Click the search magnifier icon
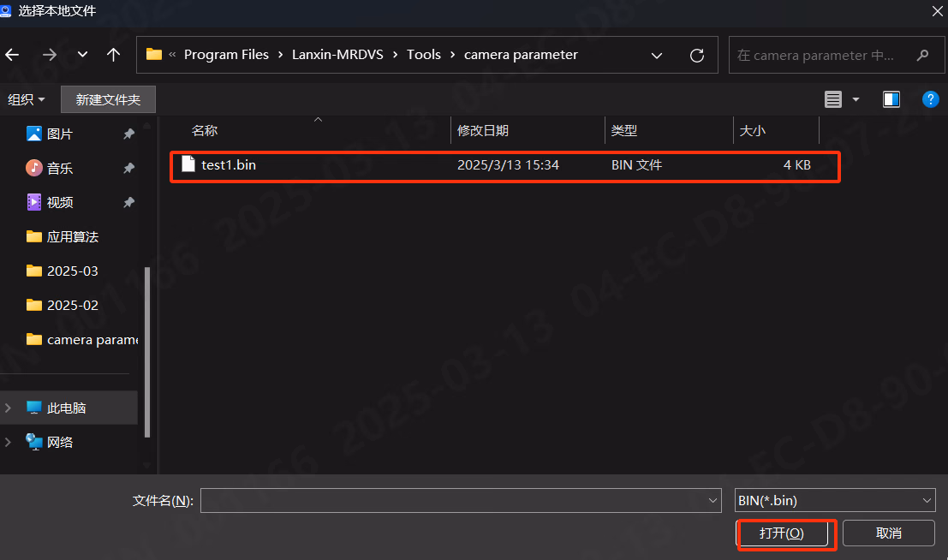 coord(922,55)
